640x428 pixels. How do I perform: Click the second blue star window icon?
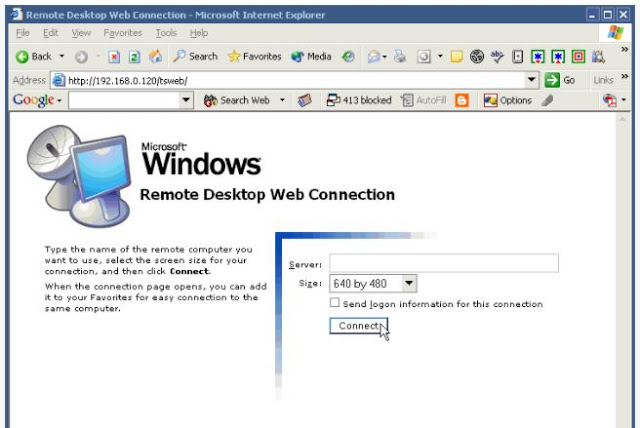pos(558,56)
